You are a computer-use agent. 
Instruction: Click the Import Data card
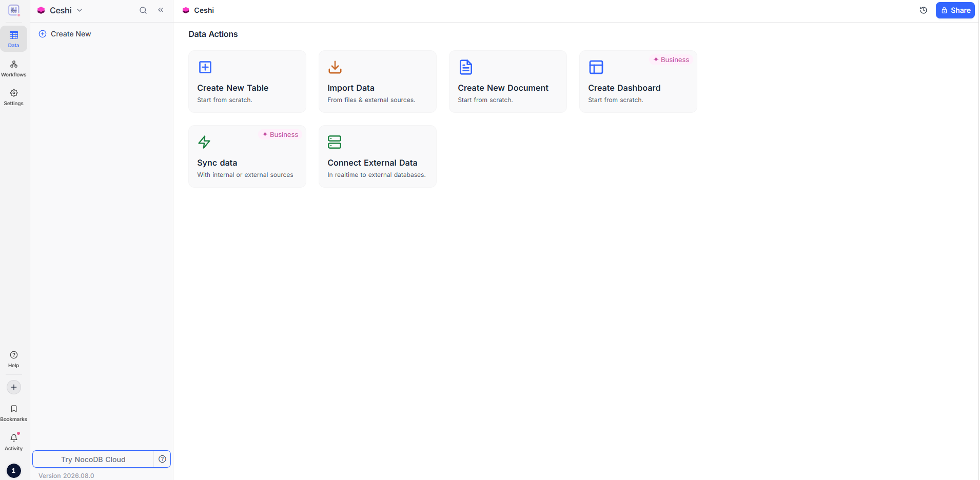[x=378, y=82]
